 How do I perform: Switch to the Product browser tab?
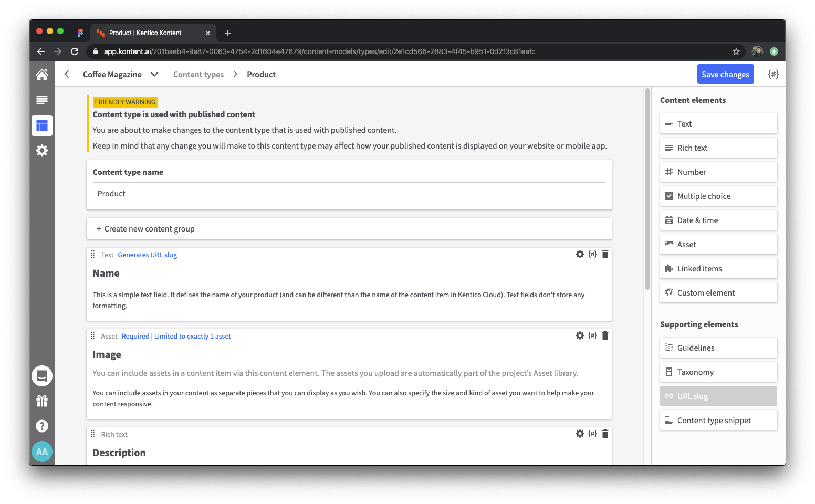tap(147, 33)
